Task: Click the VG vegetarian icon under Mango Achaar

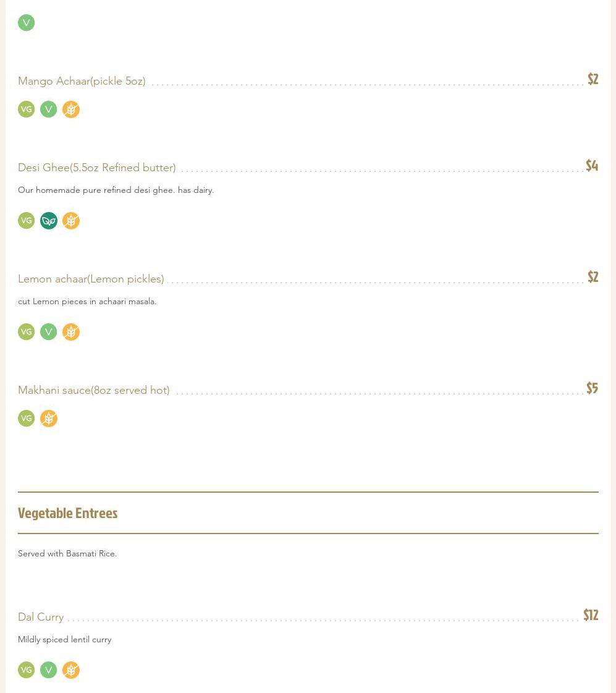Action: (26, 109)
